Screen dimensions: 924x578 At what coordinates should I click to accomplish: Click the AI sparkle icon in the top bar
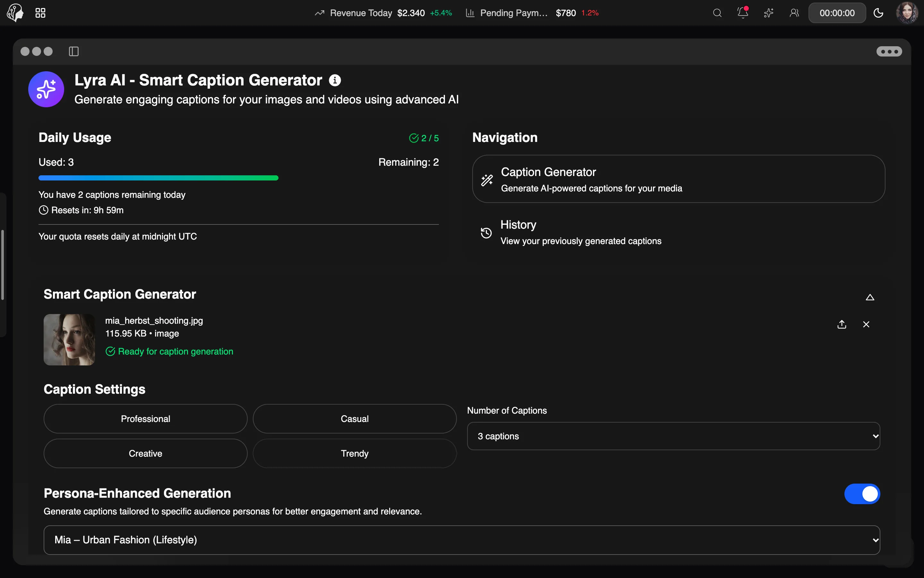768,13
